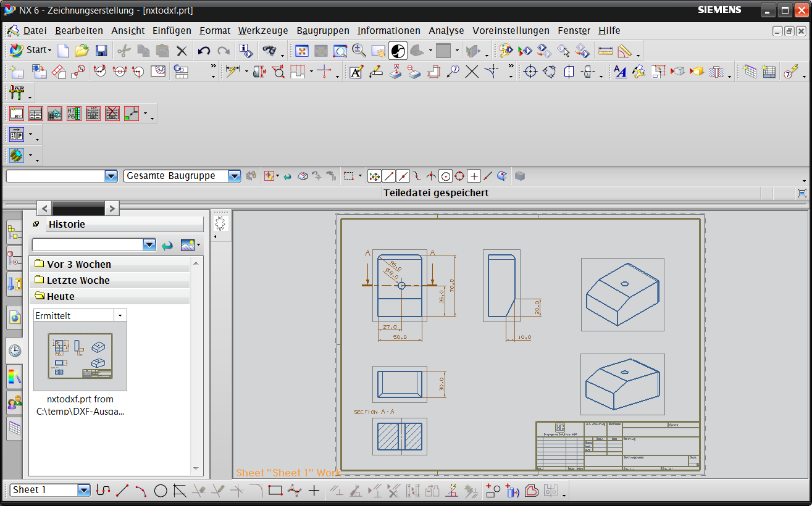Open the History clock tab in sidebar
812x506 pixels.
pyautogui.click(x=14, y=350)
